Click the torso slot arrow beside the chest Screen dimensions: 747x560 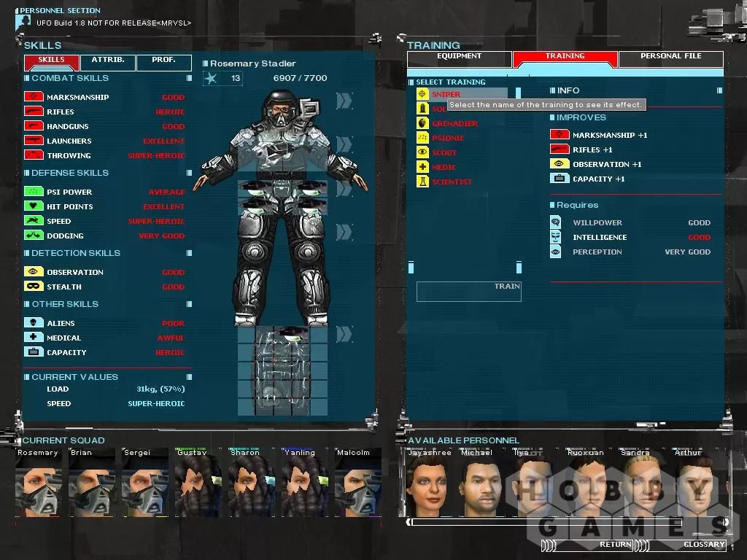tap(344, 144)
